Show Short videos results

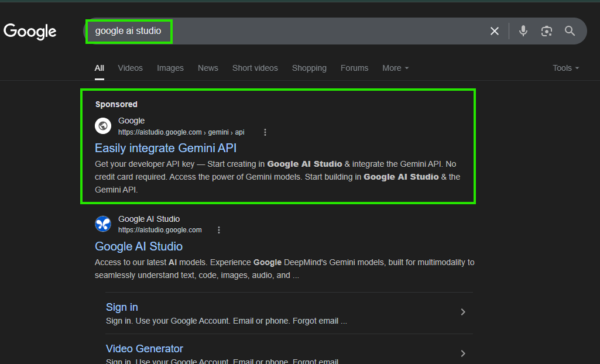255,68
